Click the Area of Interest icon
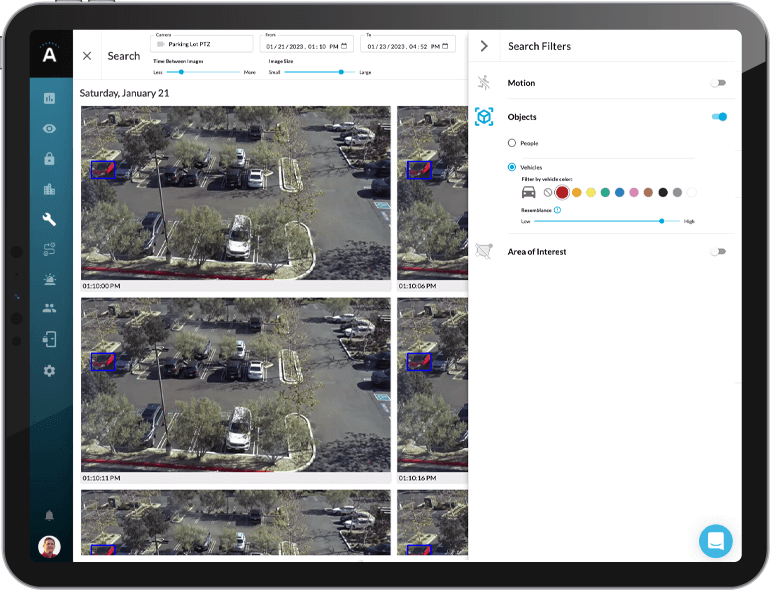This screenshot has width=770, height=590. pyautogui.click(x=484, y=252)
